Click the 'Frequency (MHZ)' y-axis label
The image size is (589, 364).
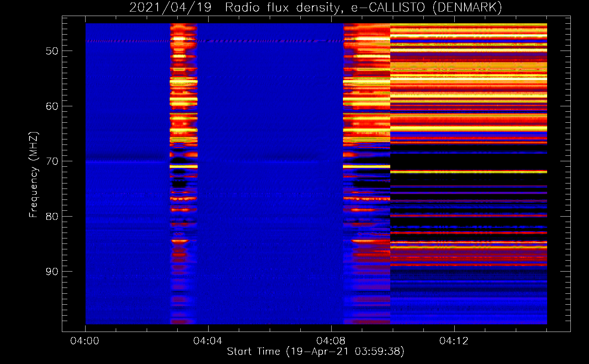(x=33, y=175)
